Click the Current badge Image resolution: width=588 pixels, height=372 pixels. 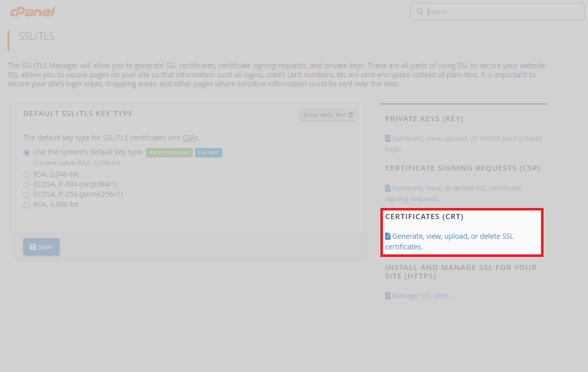[209, 152]
